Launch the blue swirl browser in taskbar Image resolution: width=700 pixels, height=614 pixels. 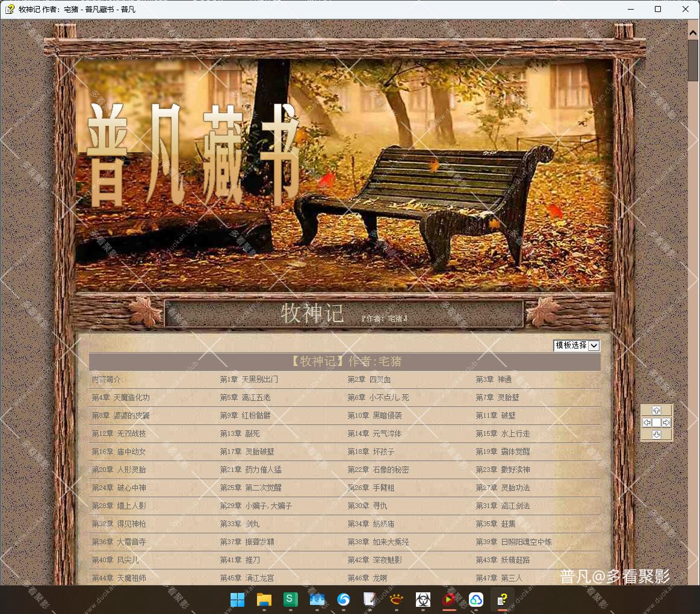click(x=344, y=600)
